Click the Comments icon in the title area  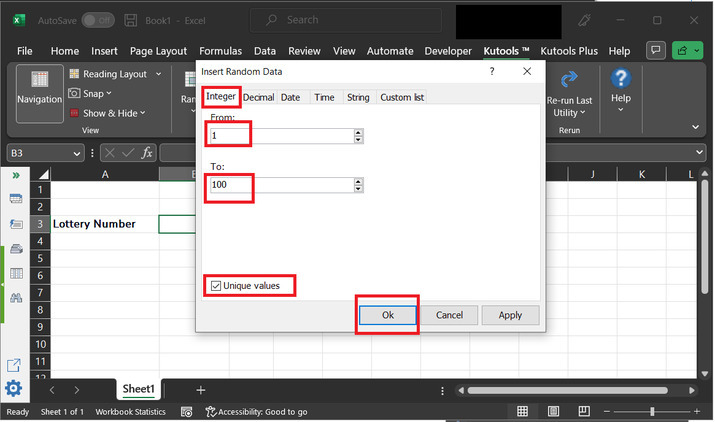(x=657, y=50)
